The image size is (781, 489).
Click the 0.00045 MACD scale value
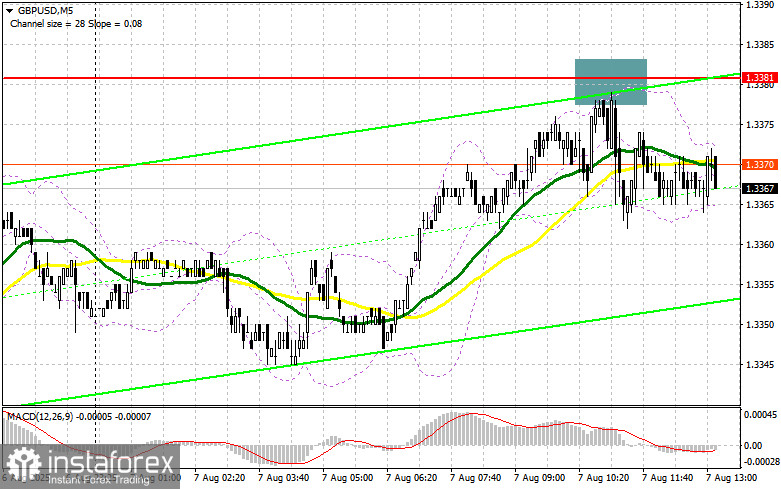tap(759, 415)
